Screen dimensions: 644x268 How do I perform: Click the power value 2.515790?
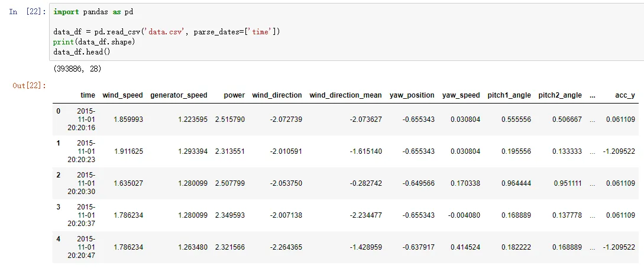(230, 119)
